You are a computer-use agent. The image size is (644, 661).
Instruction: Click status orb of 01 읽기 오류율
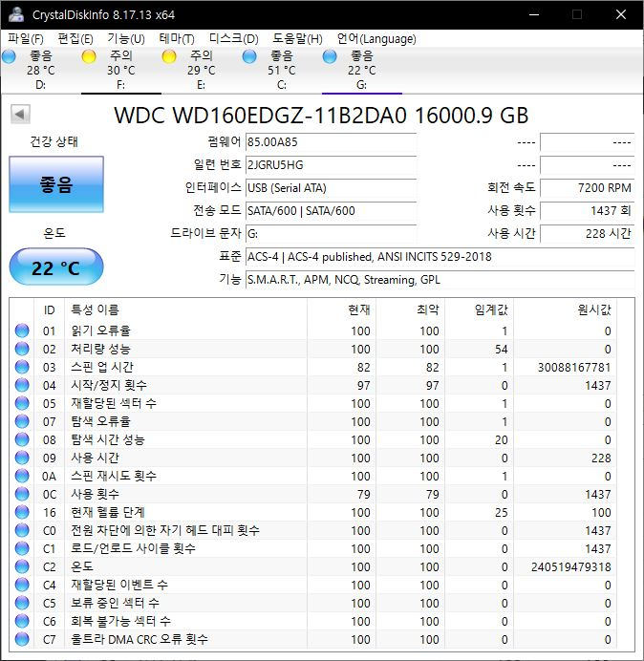22,330
